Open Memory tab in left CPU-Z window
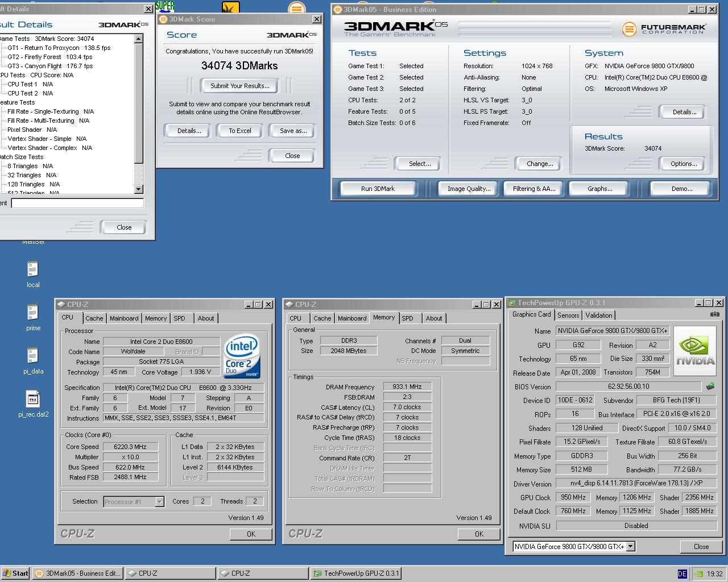The width and height of the screenshot is (728, 582). (x=156, y=318)
